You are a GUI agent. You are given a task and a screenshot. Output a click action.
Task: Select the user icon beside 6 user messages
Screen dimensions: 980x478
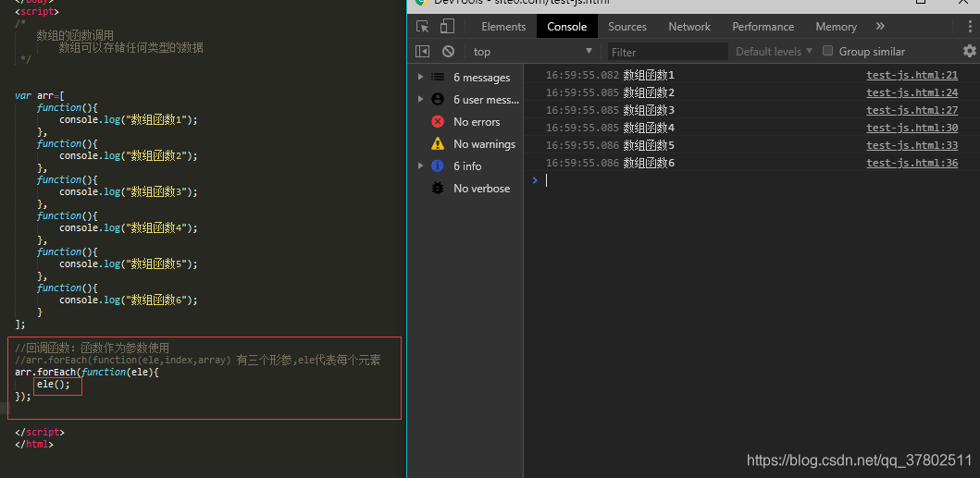(x=438, y=99)
